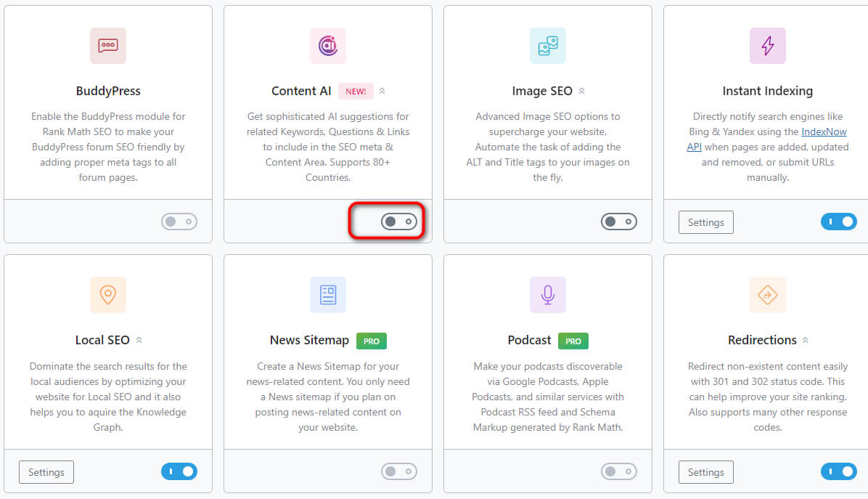Image resolution: width=868 pixels, height=499 pixels.
Task: Expand chevron beside Content AI title
Action: [382, 92]
